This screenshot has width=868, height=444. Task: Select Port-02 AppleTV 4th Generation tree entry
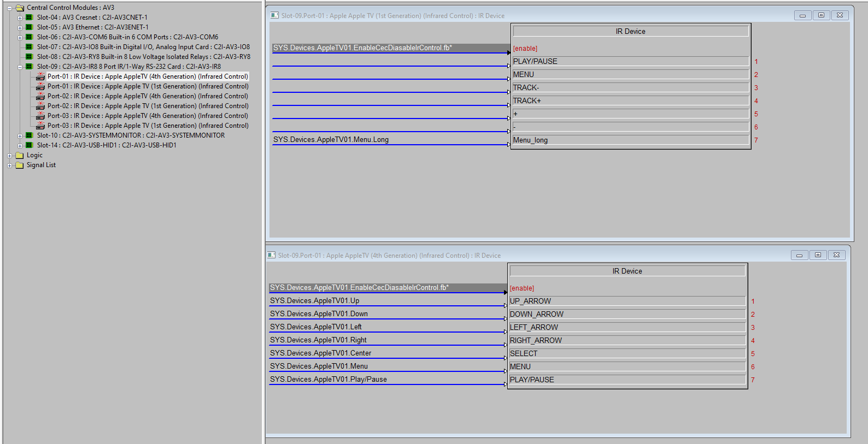[x=148, y=96]
